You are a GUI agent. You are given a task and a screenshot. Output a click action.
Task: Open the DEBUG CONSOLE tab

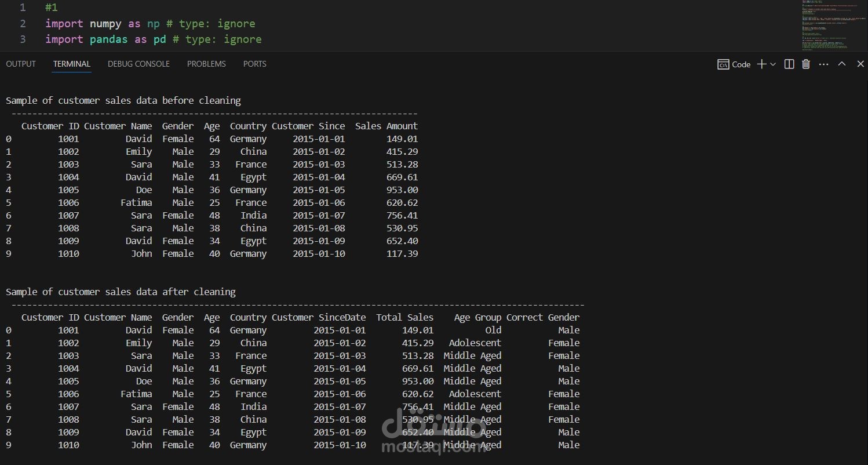(139, 64)
